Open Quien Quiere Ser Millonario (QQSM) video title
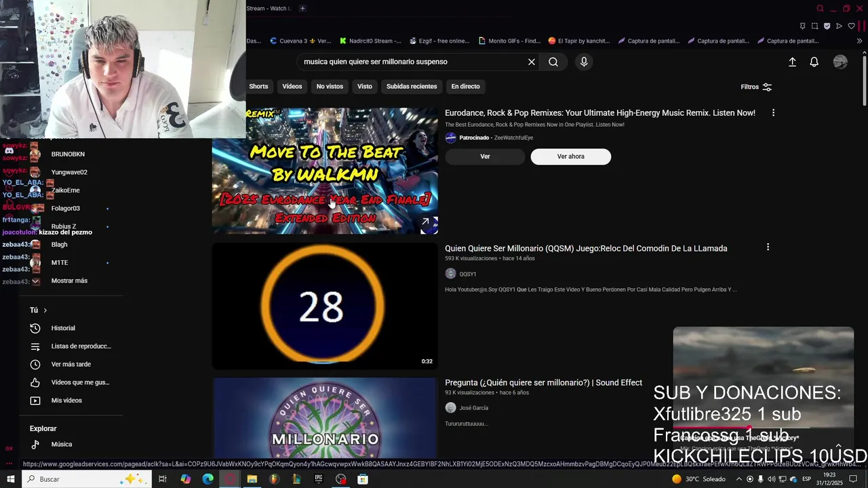Image resolution: width=868 pixels, height=488 pixels. click(x=586, y=248)
